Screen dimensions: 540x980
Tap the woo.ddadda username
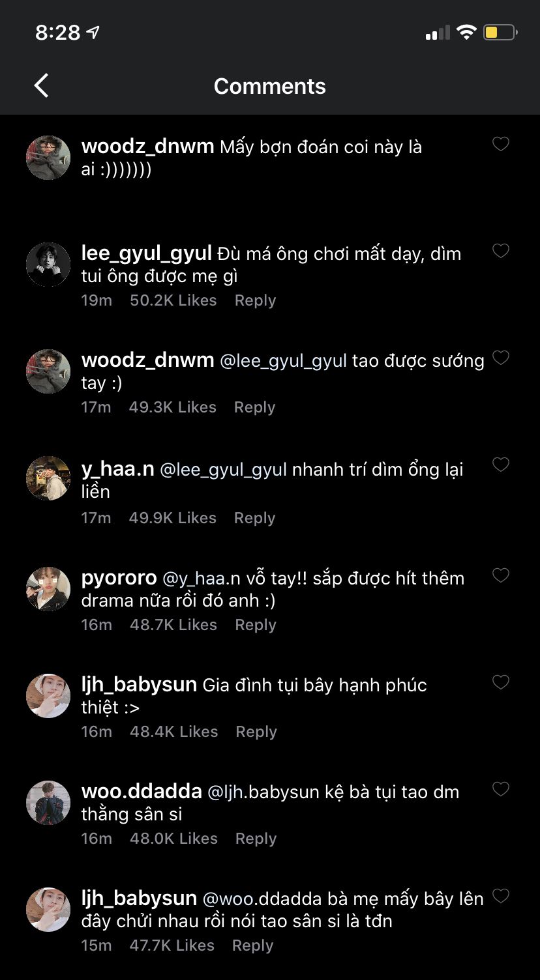tap(142, 792)
